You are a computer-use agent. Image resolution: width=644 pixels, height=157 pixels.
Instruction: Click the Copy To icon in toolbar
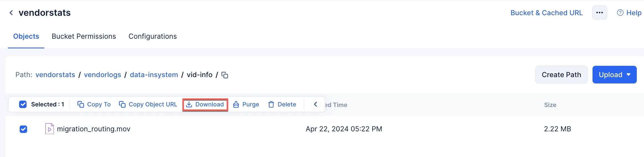(x=81, y=104)
